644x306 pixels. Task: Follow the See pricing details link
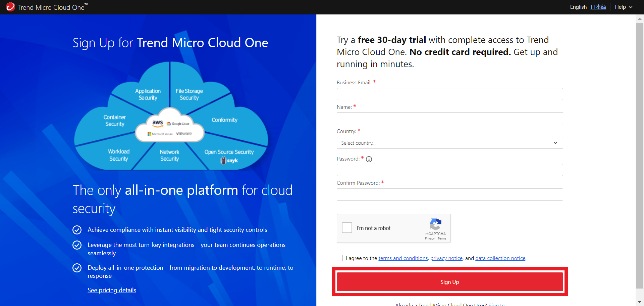click(112, 290)
